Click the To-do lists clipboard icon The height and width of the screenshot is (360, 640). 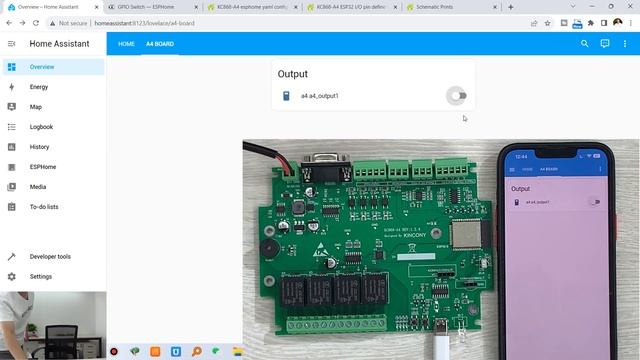[11, 207]
